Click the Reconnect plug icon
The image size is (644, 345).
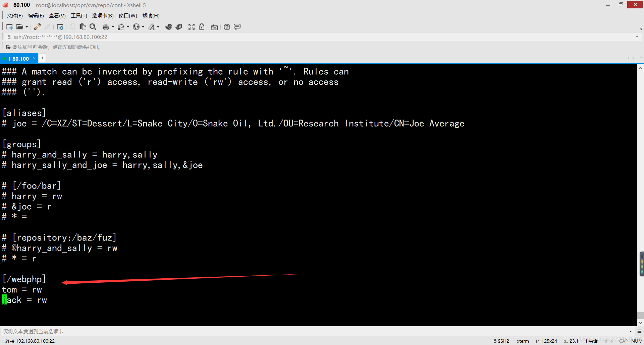[37, 27]
